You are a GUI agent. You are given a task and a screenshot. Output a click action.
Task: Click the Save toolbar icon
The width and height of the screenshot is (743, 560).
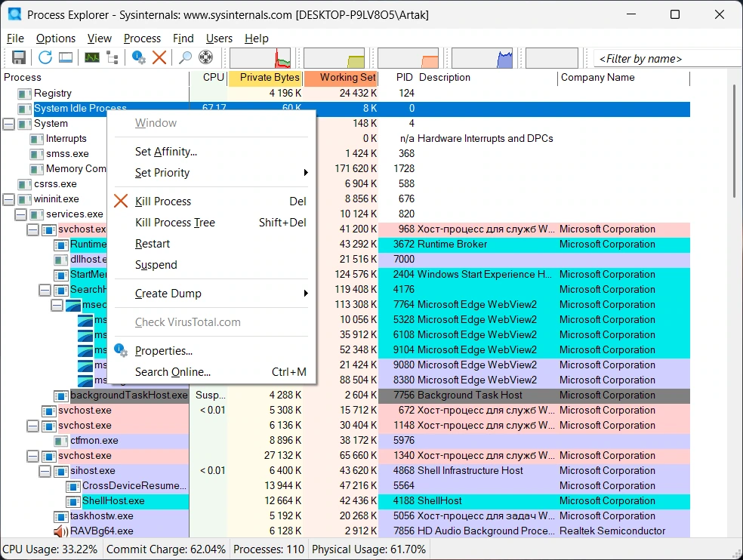(19, 57)
